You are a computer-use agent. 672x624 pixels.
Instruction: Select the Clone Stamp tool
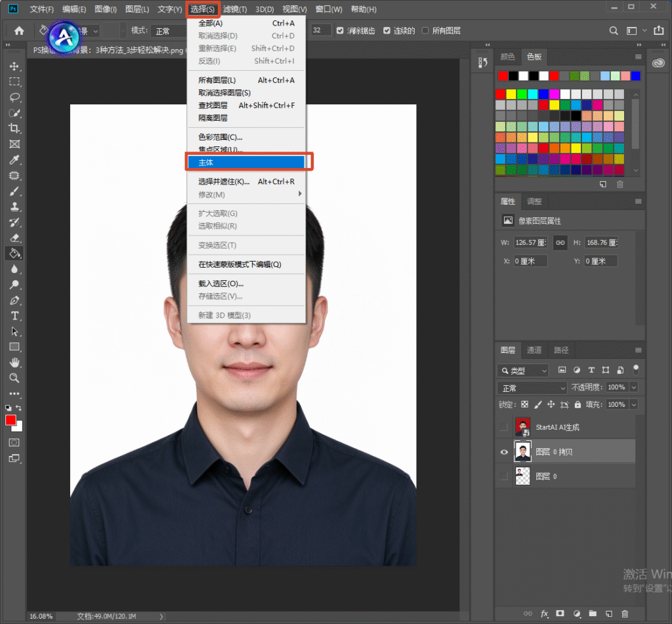coord(14,207)
